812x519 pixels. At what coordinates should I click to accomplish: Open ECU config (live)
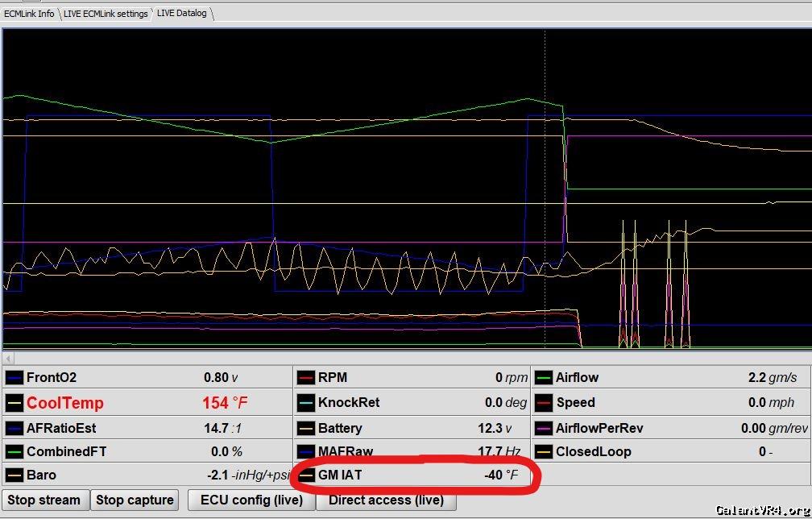251,500
